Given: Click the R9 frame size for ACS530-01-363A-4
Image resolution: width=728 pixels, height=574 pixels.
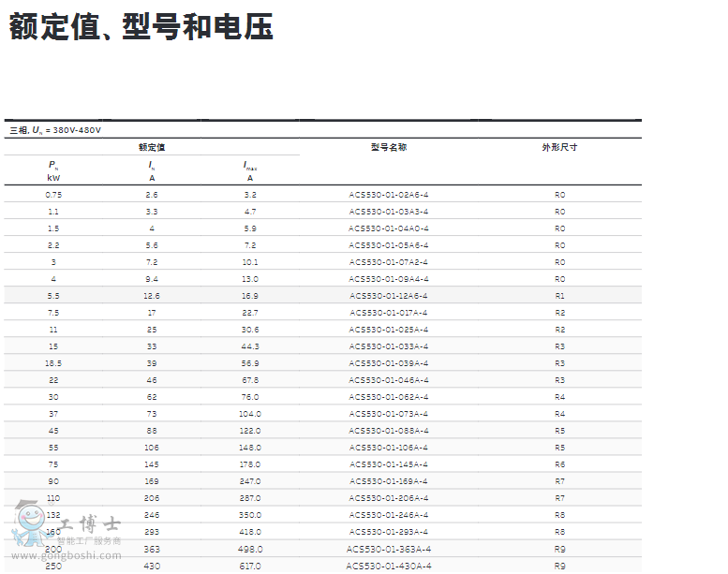Looking at the screenshot, I should (x=559, y=549).
